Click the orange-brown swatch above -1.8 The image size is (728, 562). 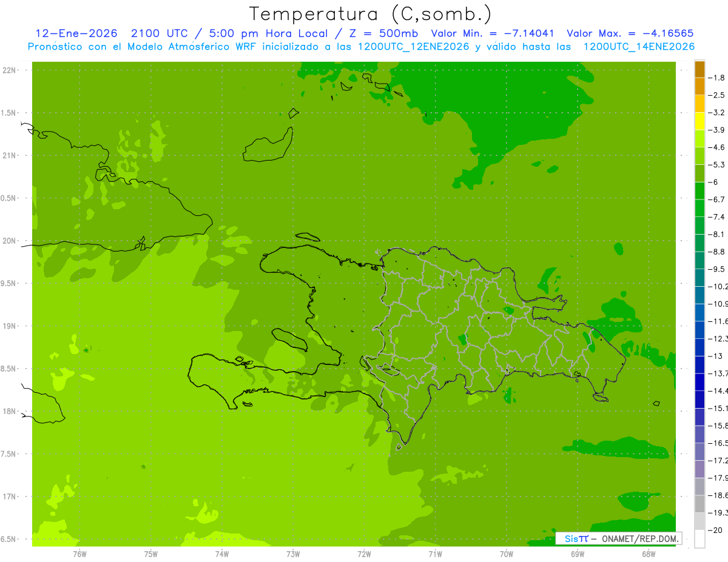[x=699, y=69]
